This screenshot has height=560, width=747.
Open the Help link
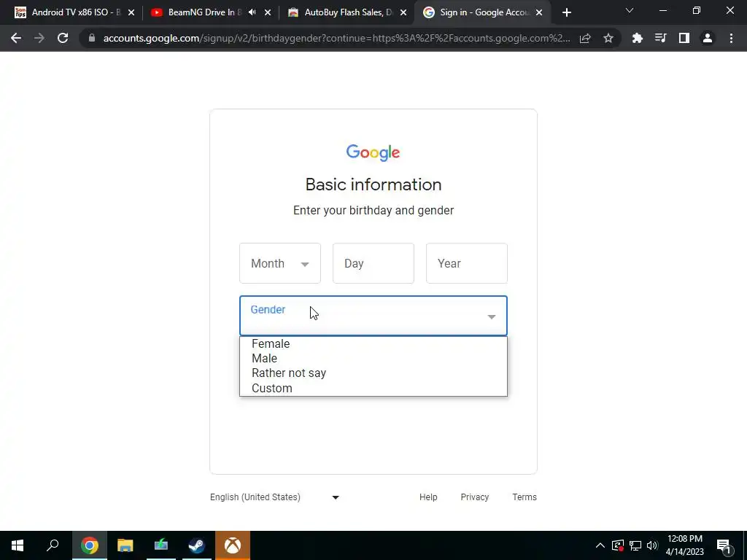pyautogui.click(x=428, y=497)
